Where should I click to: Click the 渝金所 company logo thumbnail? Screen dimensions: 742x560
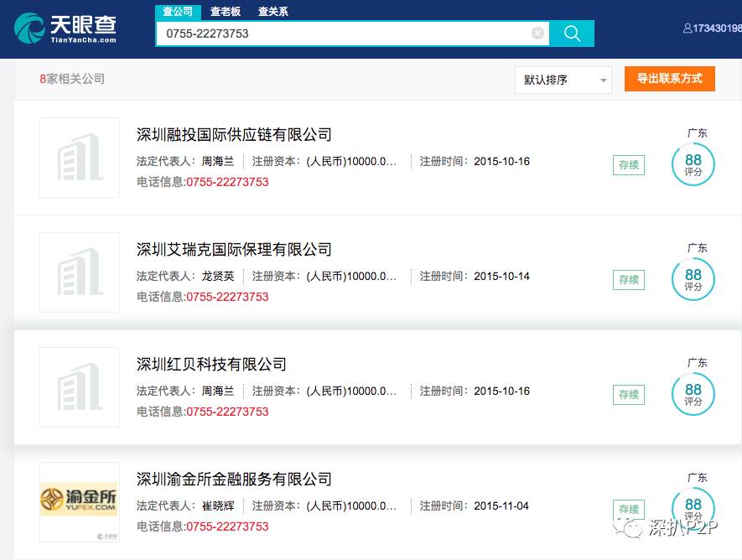[80, 502]
